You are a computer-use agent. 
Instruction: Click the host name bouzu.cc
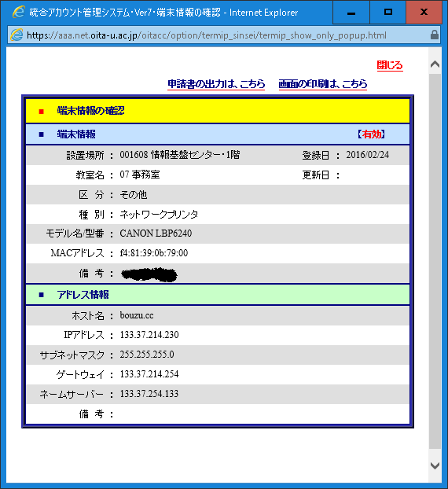137,315
